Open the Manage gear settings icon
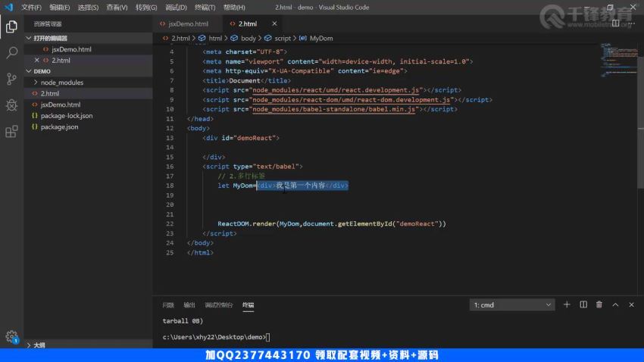 11,337
